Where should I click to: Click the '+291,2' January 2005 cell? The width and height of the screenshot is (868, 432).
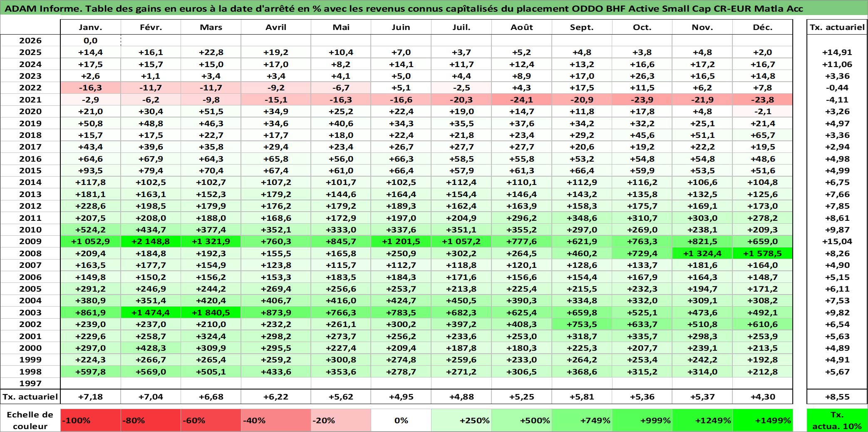coord(91,289)
